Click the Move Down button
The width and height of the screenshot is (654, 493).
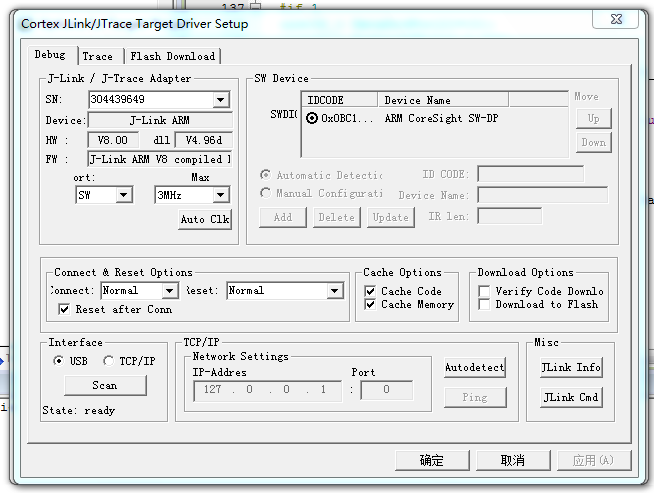tap(594, 143)
